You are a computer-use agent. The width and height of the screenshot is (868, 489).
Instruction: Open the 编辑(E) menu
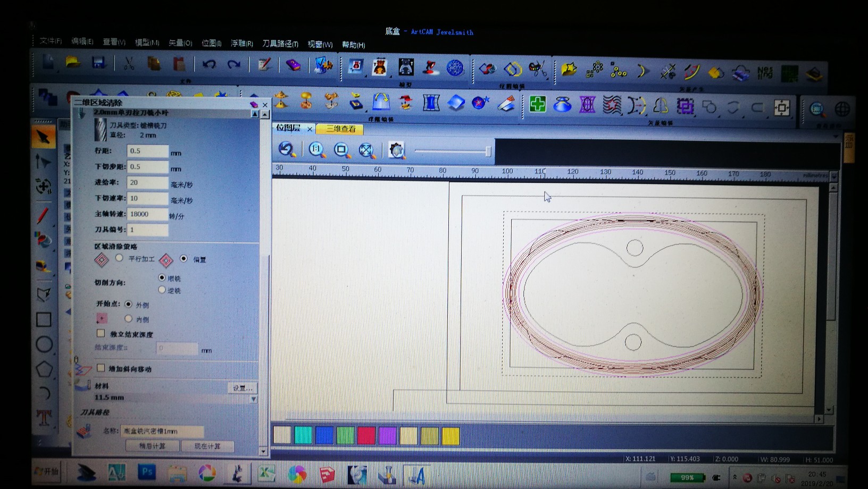point(82,41)
